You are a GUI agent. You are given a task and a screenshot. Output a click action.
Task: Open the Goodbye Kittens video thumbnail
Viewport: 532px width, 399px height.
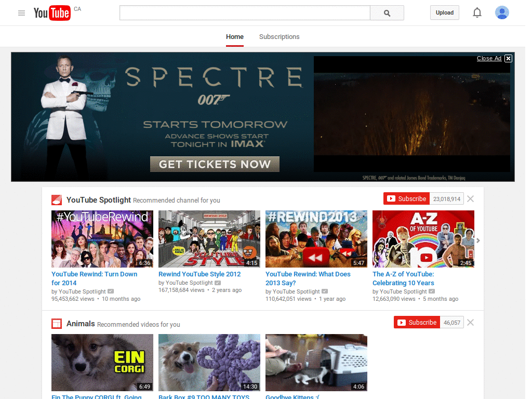pyautogui.click(x=316, y=363)
